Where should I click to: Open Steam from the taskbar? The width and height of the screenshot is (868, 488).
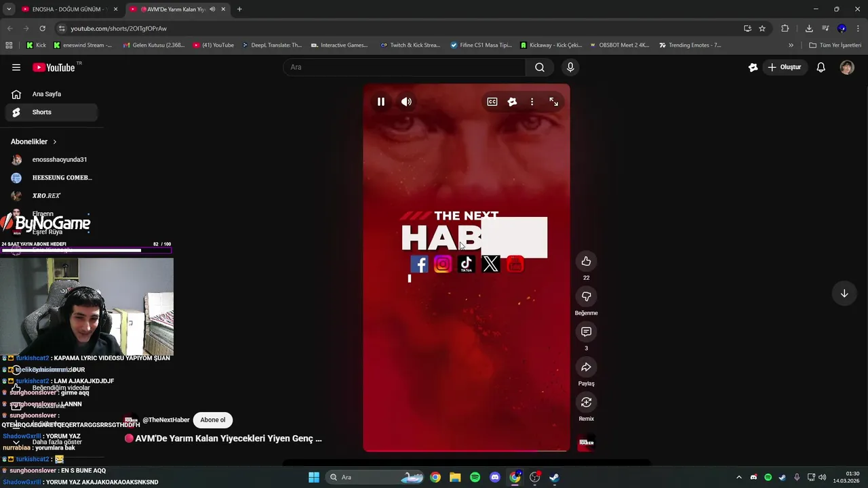click(554, 477)
